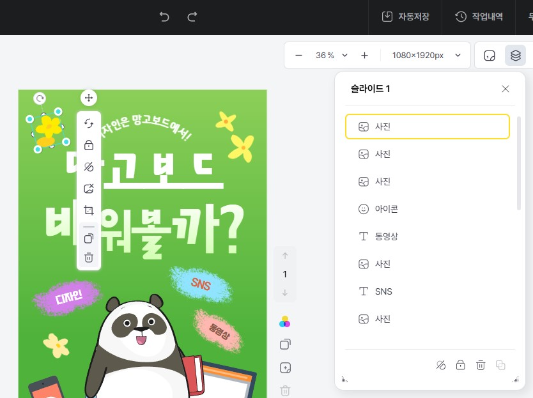Lock layer via layer panel footer
This screenshot has height=398, width=533.
tap(460, 365)
